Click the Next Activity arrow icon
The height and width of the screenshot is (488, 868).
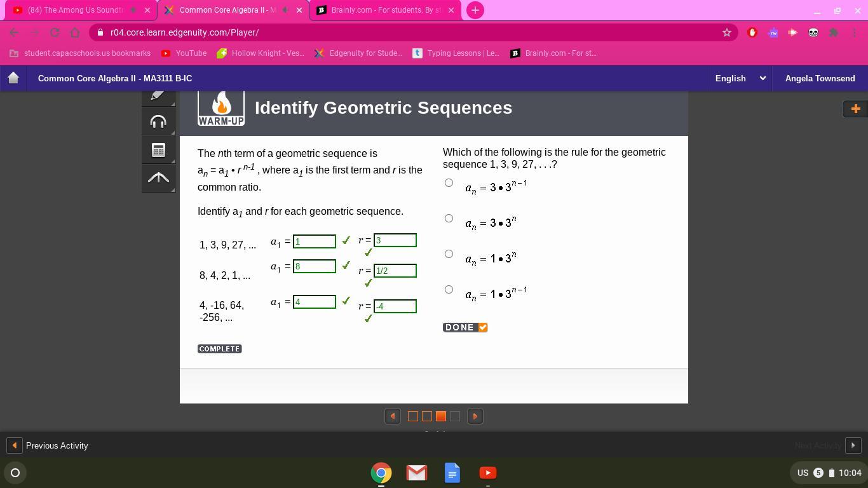[x=853, y=445]
